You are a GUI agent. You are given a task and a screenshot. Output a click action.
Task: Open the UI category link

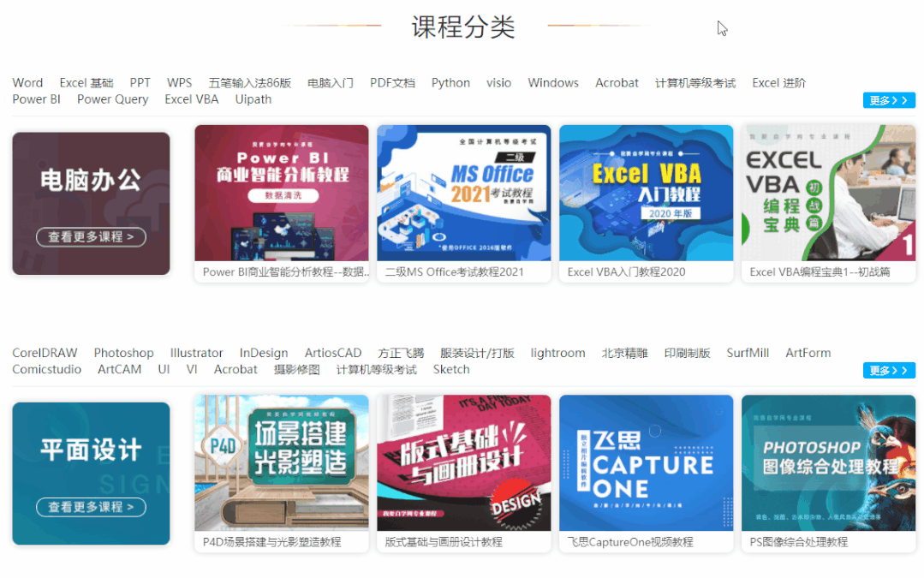click(164, 369)
